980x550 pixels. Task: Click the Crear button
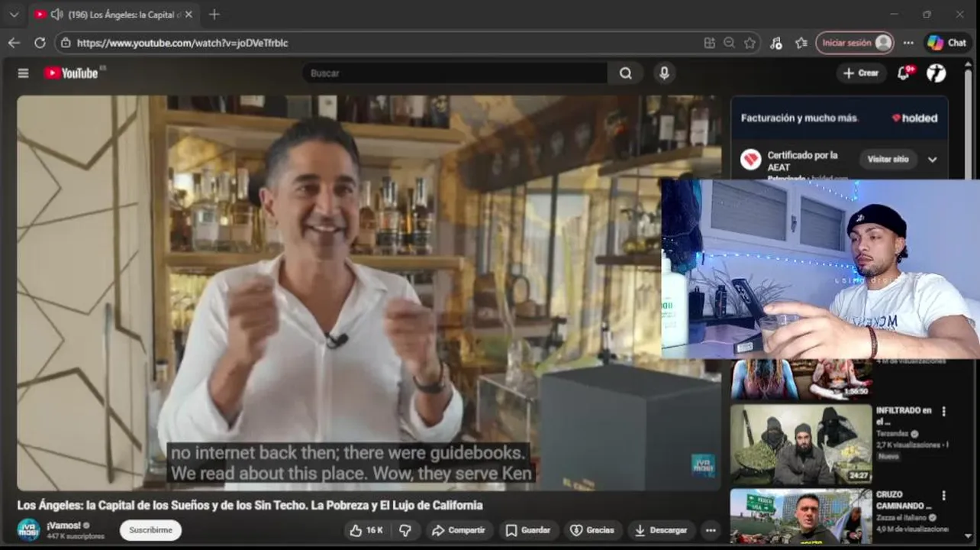pos(862,73)
